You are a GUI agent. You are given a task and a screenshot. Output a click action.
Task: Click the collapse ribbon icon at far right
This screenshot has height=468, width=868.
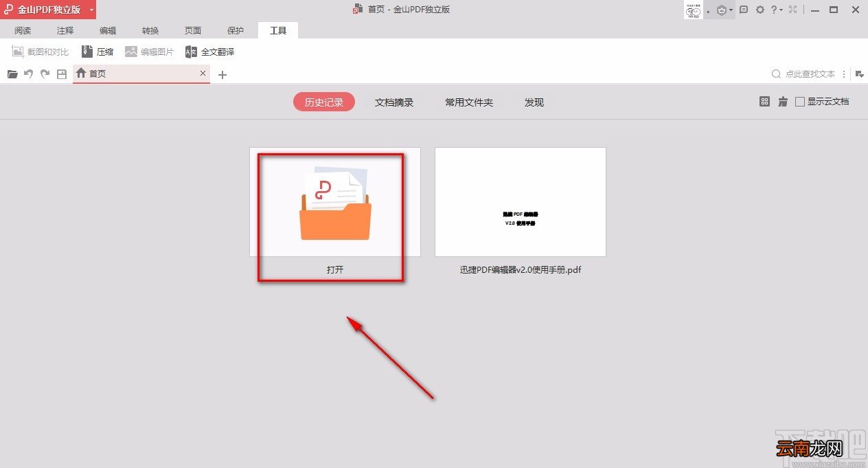click(x=859, y=74)
